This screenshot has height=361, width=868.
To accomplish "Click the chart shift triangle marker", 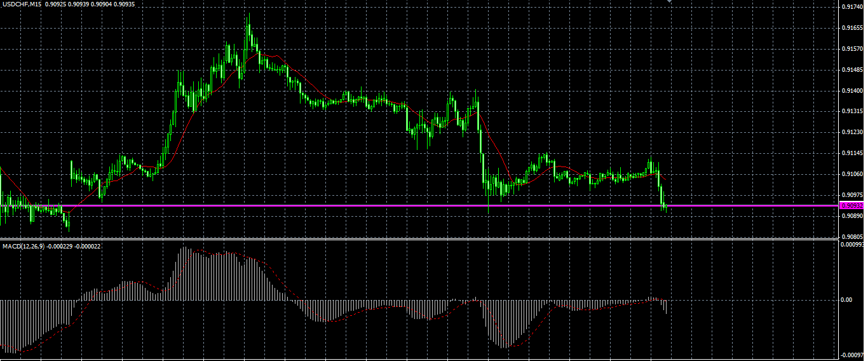I will (x=669, y=2).
